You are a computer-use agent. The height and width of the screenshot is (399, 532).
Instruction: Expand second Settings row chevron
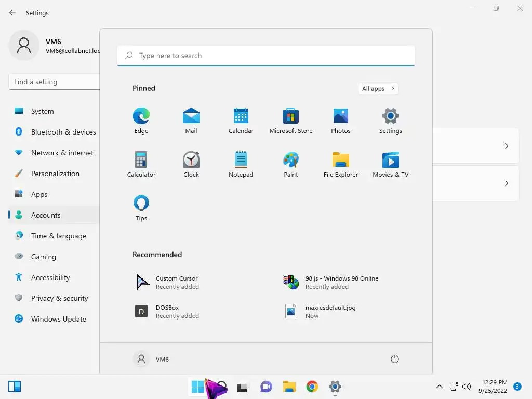tap(506, 183)
